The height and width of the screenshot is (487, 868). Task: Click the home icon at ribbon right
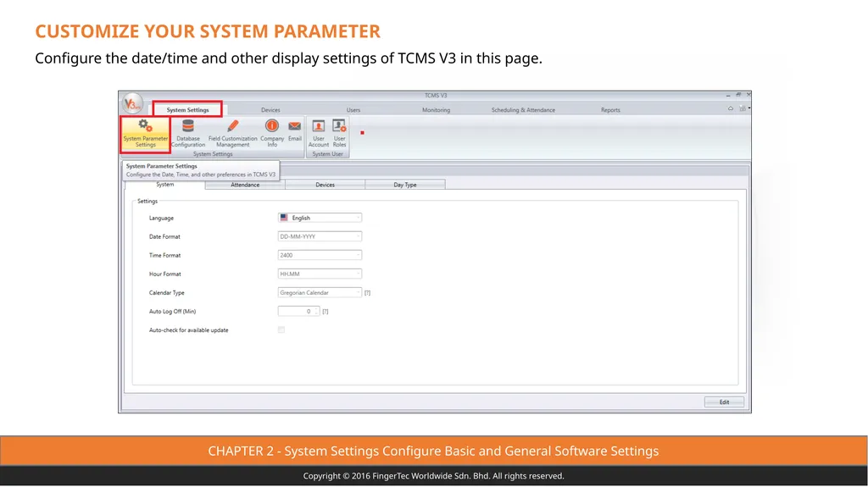730,108
